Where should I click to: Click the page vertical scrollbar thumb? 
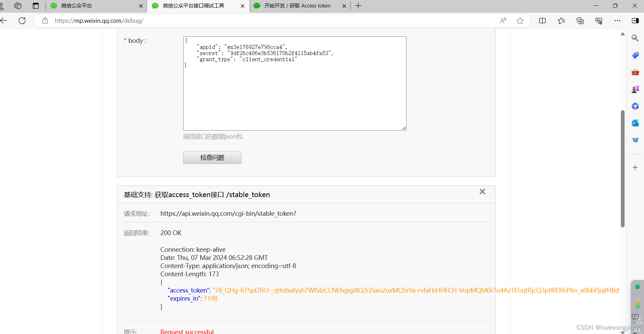coord(623,169)
